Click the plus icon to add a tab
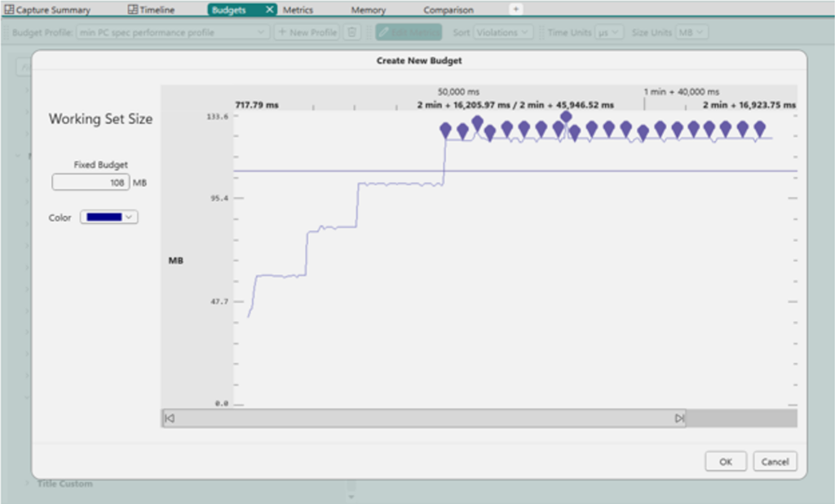This screenshot has height=504, width=835. point(515,9)
